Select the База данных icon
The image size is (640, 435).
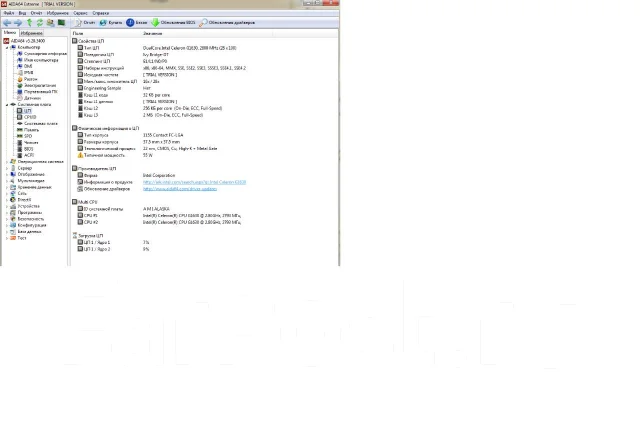point(13,232)
